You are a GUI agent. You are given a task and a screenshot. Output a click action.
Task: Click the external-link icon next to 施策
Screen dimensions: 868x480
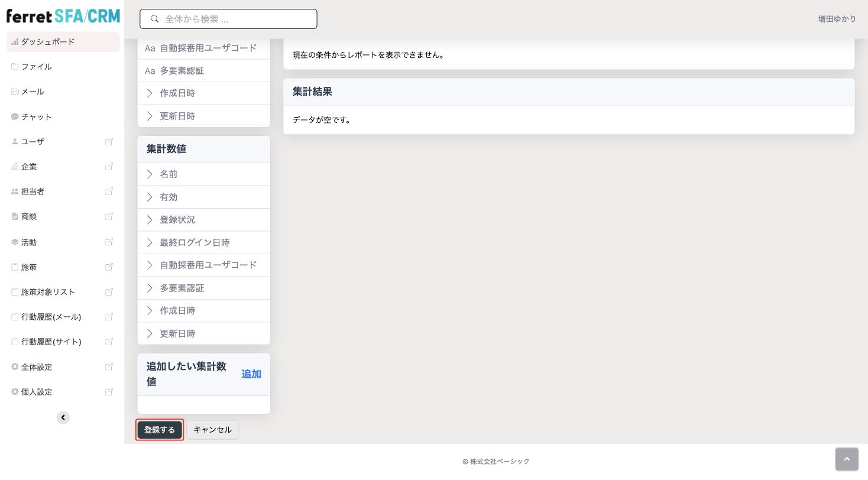[109, 267]
